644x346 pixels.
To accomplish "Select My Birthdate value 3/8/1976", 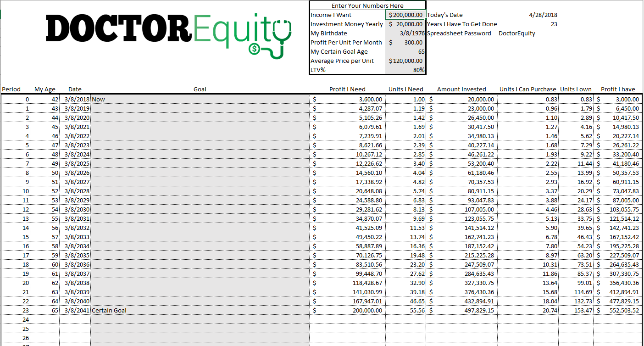I will 405,33.
